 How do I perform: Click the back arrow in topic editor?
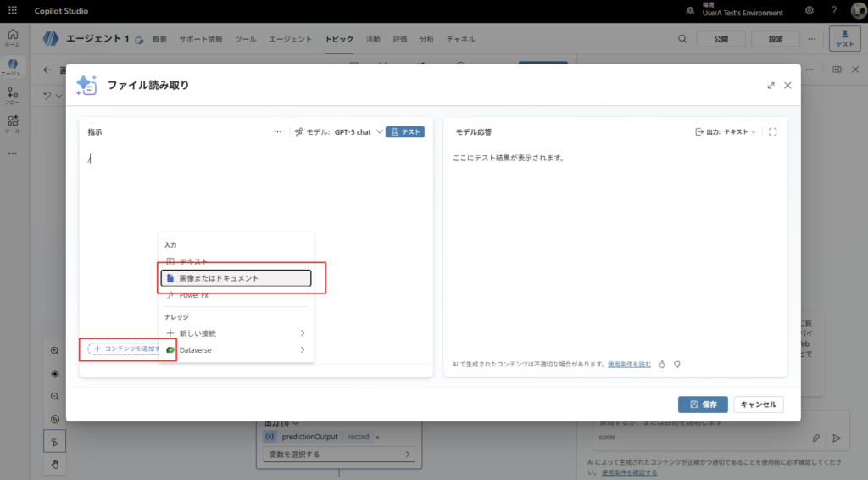(x=47, y=70)
